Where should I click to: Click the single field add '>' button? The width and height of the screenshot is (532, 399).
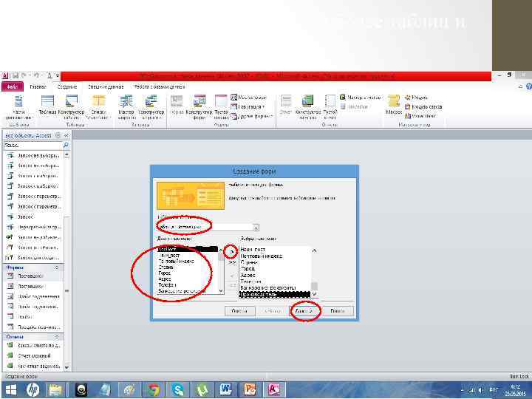pos(232,252)
